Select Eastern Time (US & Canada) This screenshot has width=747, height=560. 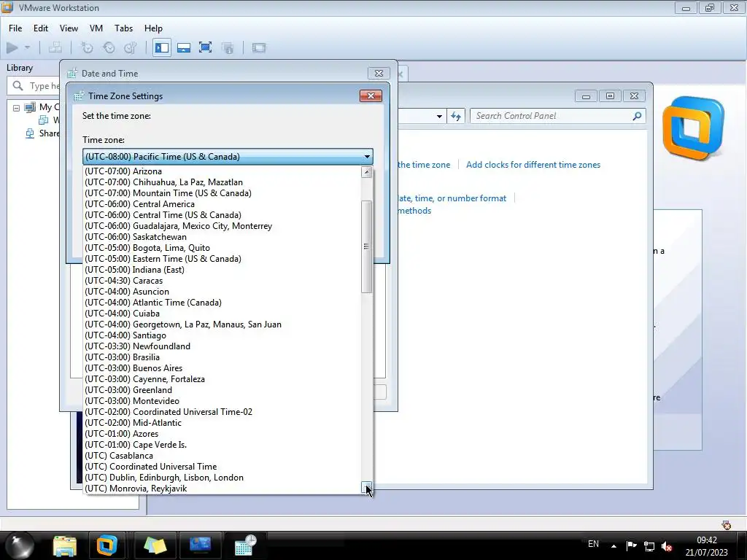(x=222, y=259)
